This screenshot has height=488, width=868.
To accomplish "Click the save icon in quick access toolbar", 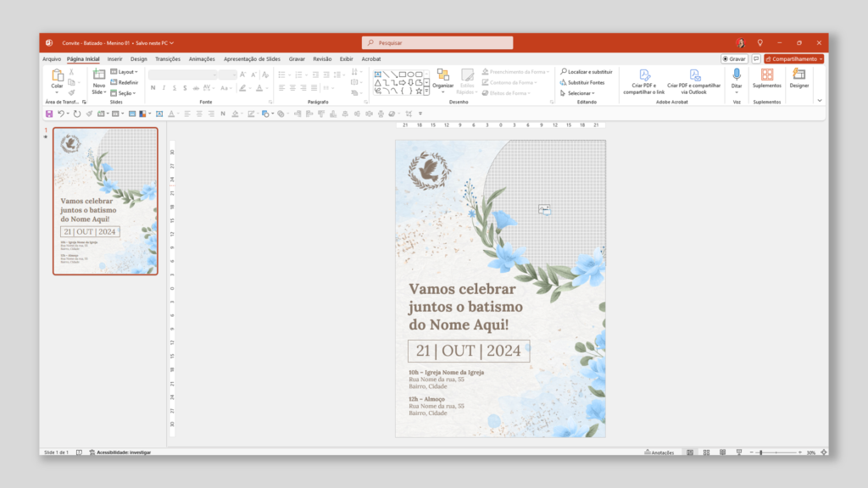I will (x=49, y=114).
